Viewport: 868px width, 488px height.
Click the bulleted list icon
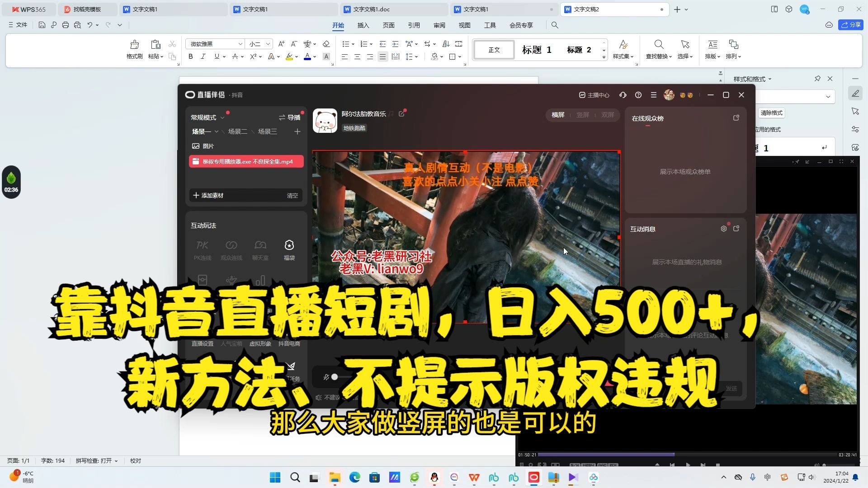tap(346, 44)
